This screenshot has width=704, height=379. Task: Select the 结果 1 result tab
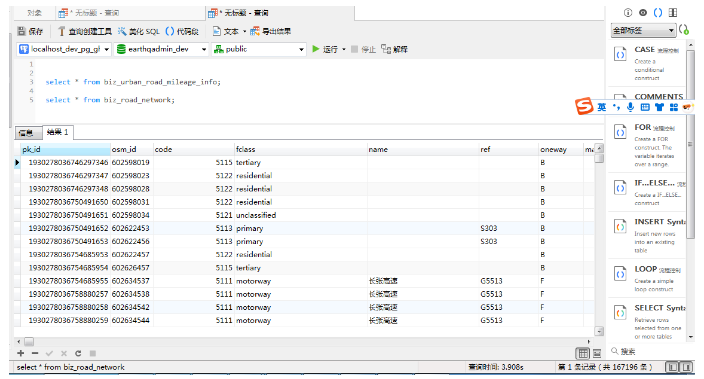pos(58,132)
